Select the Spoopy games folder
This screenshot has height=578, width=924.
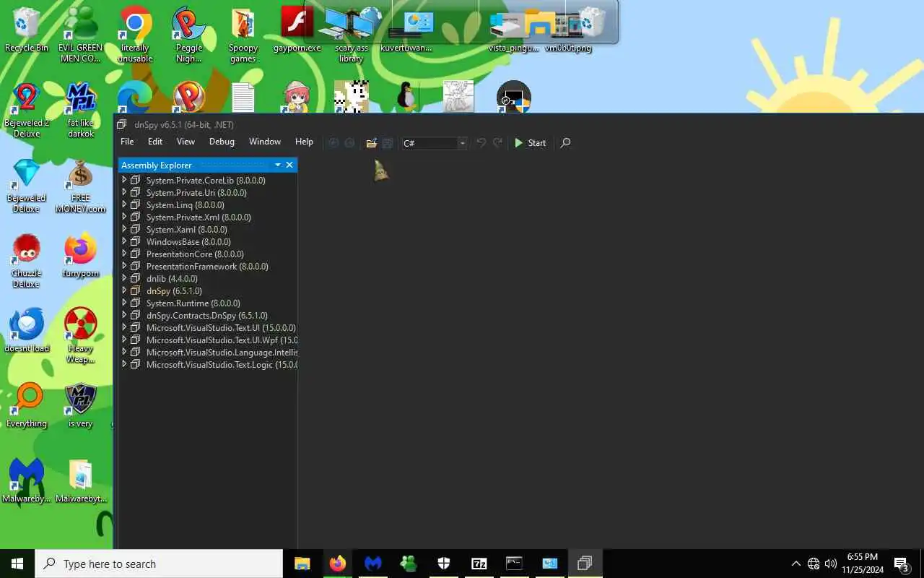pyautogui.click(x=243, y=34)
